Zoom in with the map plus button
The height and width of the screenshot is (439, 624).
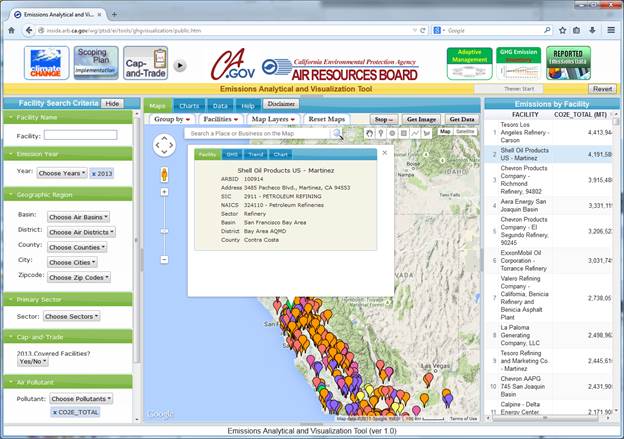coord(164,190)
